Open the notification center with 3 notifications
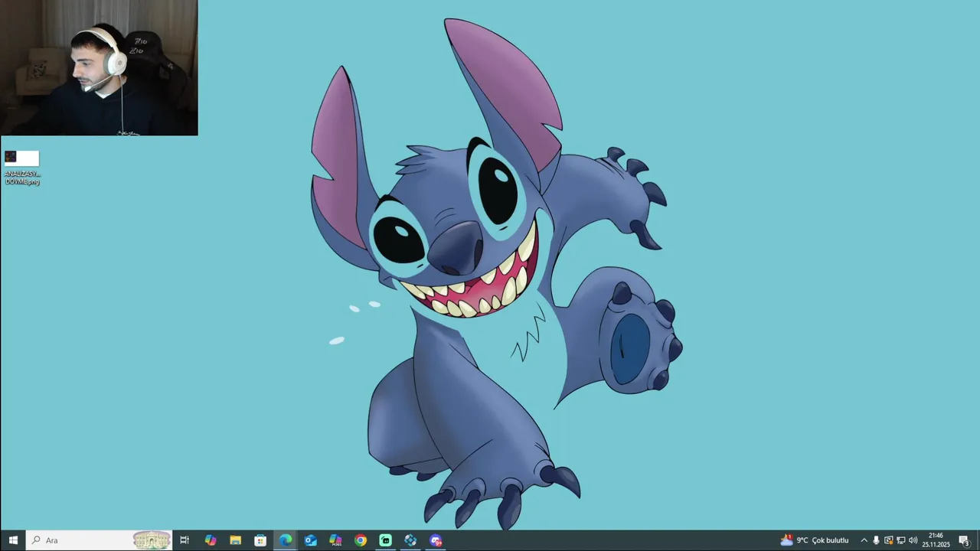 click(x=964, y=540)
